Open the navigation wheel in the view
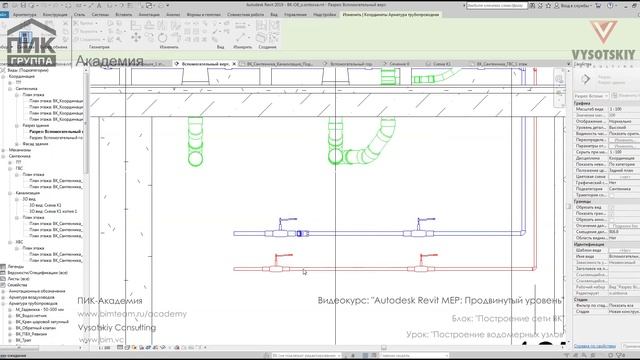 [x=559, y=79]
